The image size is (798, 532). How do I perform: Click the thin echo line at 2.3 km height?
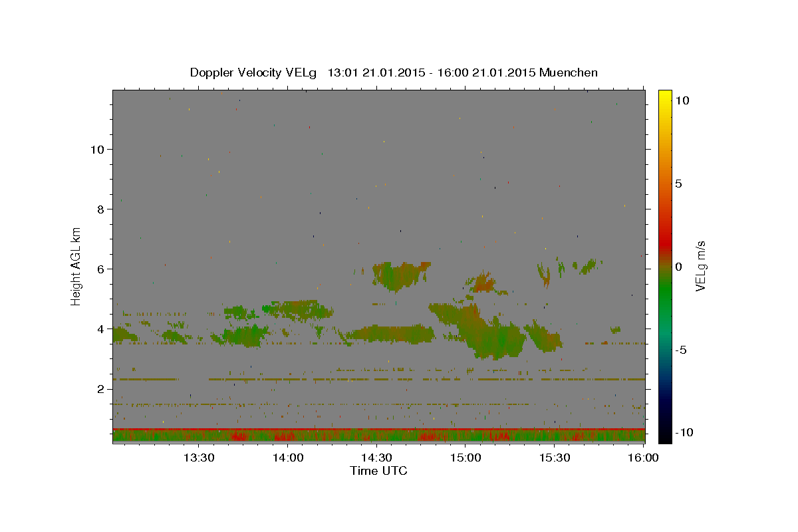[x=378, y=379]
